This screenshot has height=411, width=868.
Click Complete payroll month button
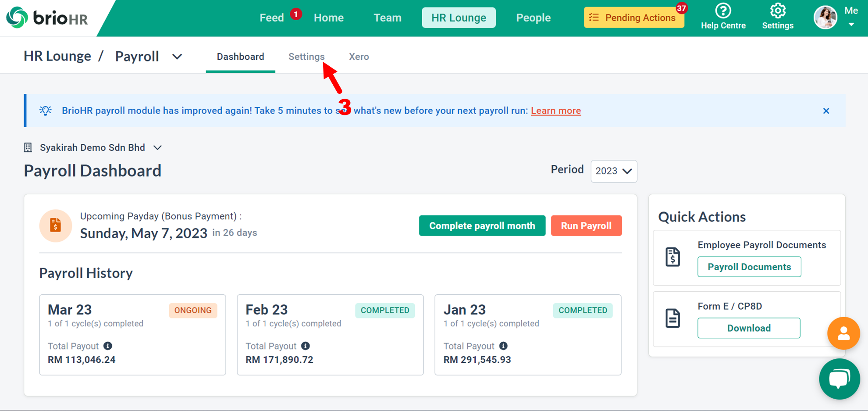pyautogui.click(x=482, y=225)
